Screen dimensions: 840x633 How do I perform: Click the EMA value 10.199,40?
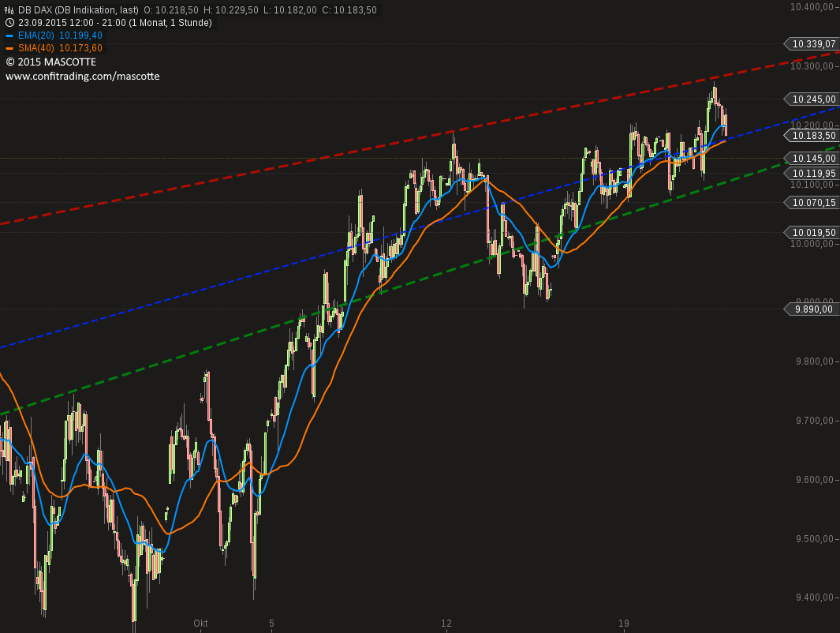click(x=80, y=36)
